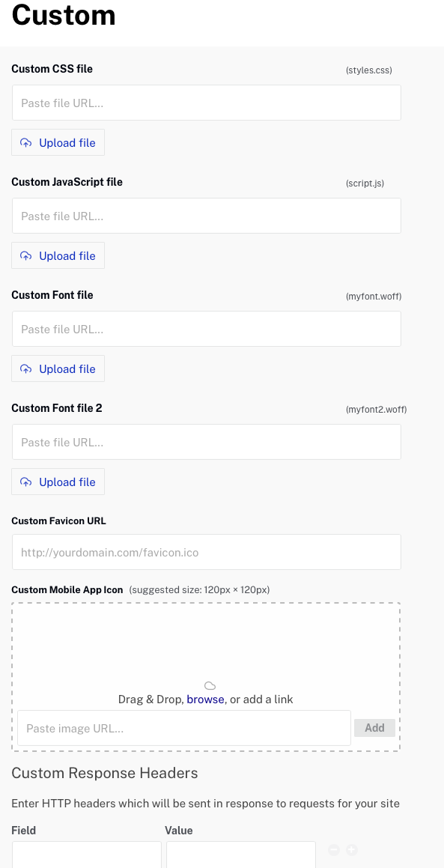
Task: Open the browse link in drop zone
Action: point(205,699)
